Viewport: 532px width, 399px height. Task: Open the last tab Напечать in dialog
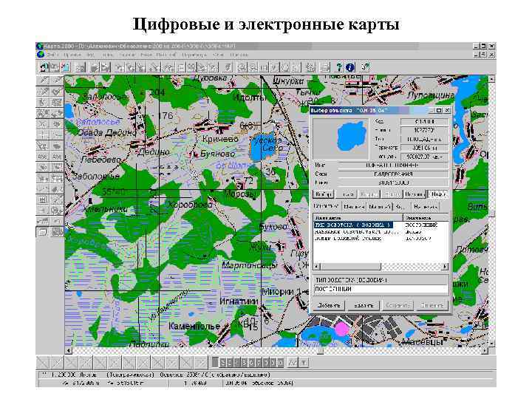425,206
